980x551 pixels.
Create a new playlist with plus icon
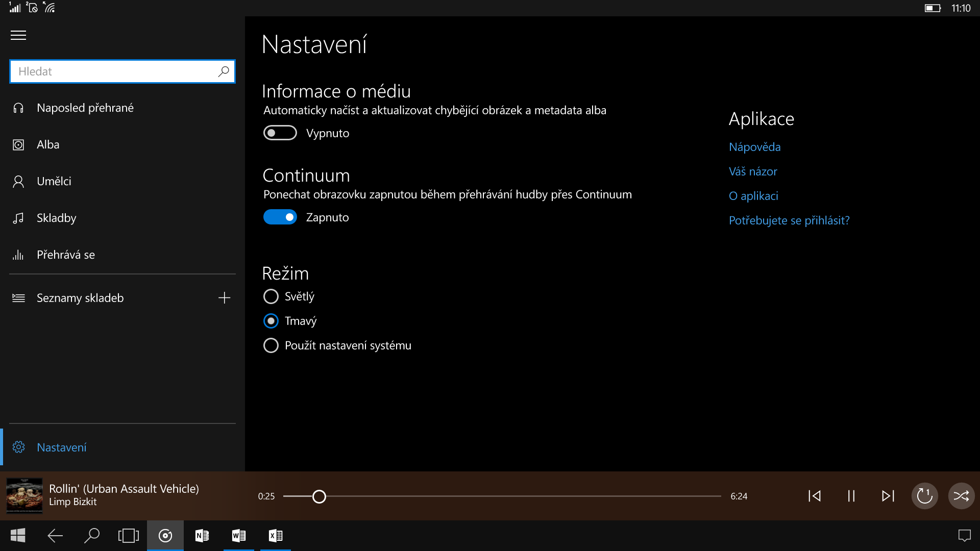pos(224,297)
